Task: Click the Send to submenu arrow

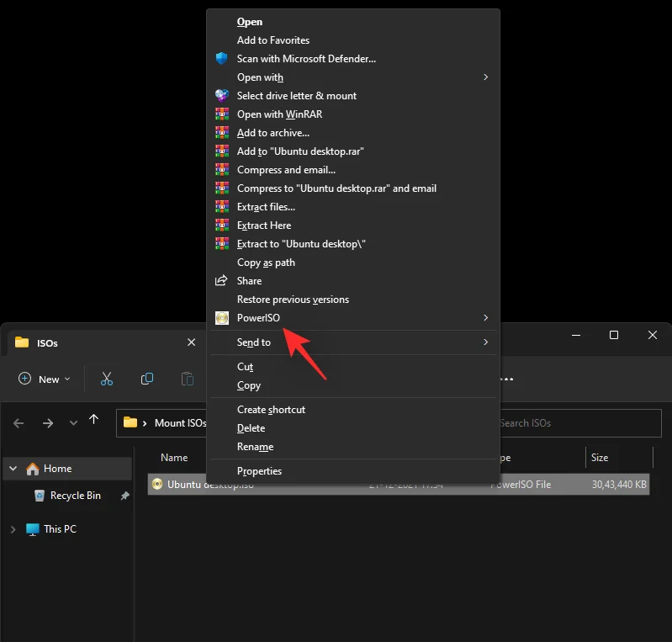Action: (485, 342)
